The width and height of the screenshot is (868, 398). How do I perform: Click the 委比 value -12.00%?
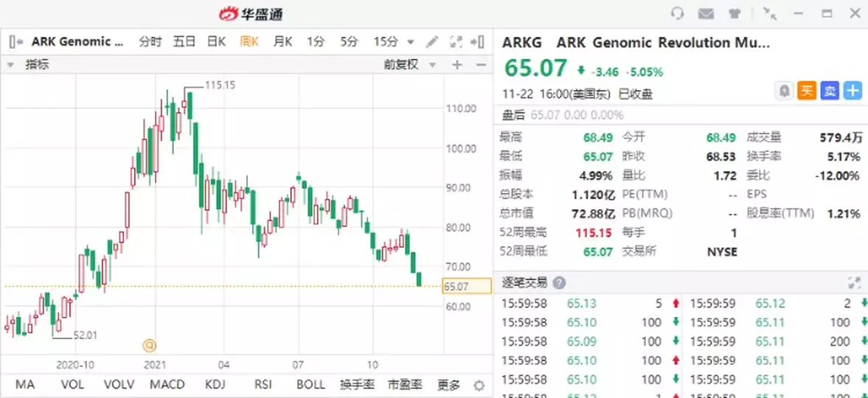[x=838, y=176]
